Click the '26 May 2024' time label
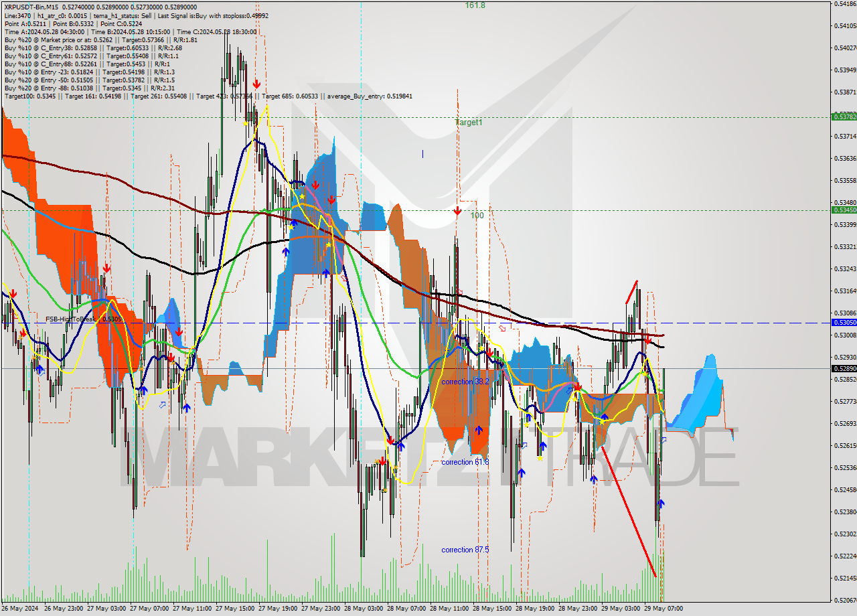Image resolution: width=857 pixels, height=616 pixels. point(21,609)
